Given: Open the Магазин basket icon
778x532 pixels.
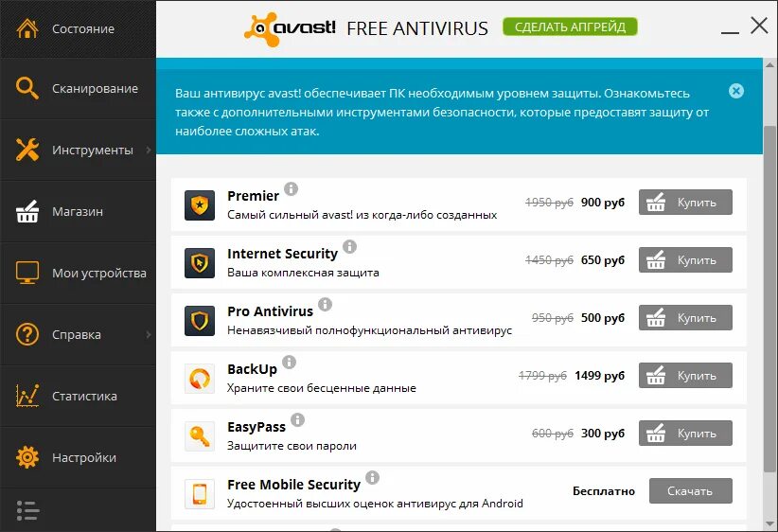Looking at the screenshot, I should click(27, 211).
